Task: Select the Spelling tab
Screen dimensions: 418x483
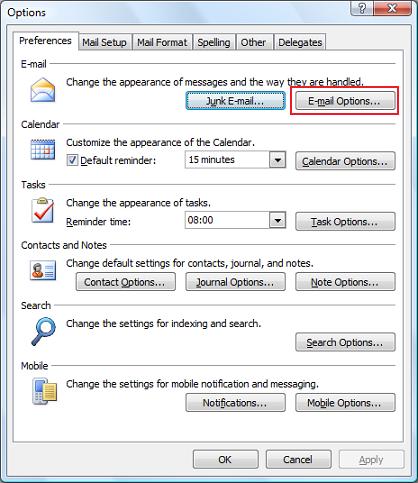Action: pyautogui.click(x=214, y=42)
